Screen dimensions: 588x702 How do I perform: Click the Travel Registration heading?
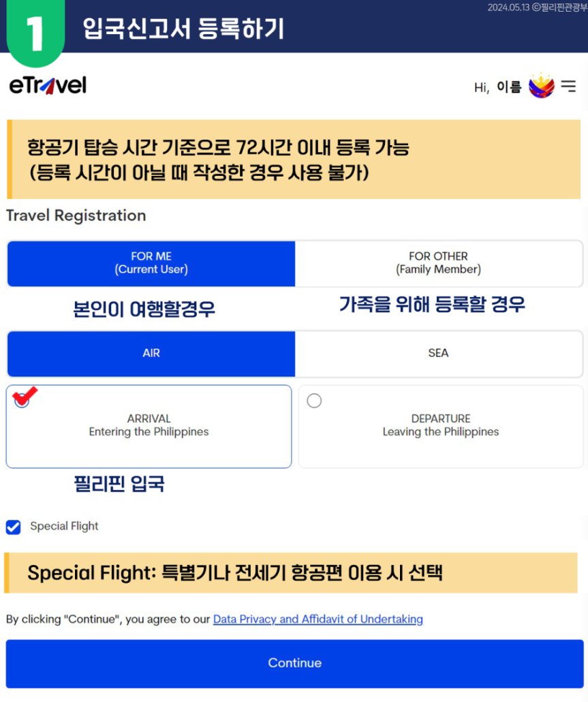pyautogui.click(x=76, y=215)
